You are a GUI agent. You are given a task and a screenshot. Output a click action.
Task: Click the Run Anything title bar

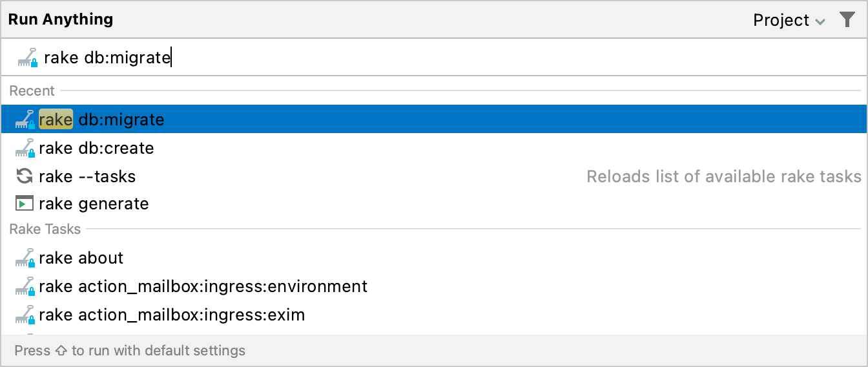387,19
